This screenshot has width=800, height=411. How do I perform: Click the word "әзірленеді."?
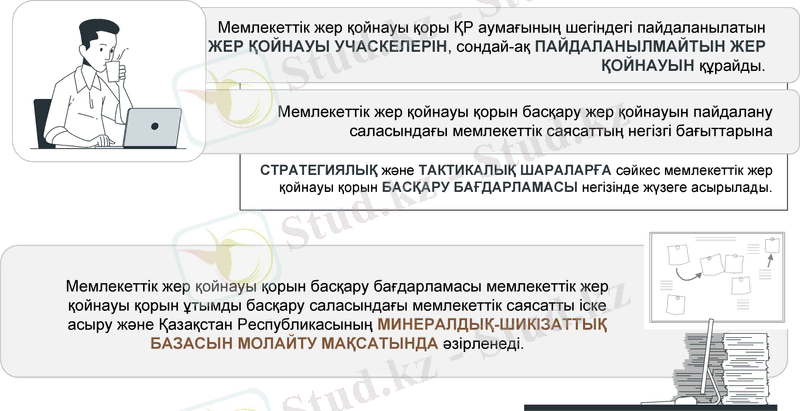tap(483, 343)
